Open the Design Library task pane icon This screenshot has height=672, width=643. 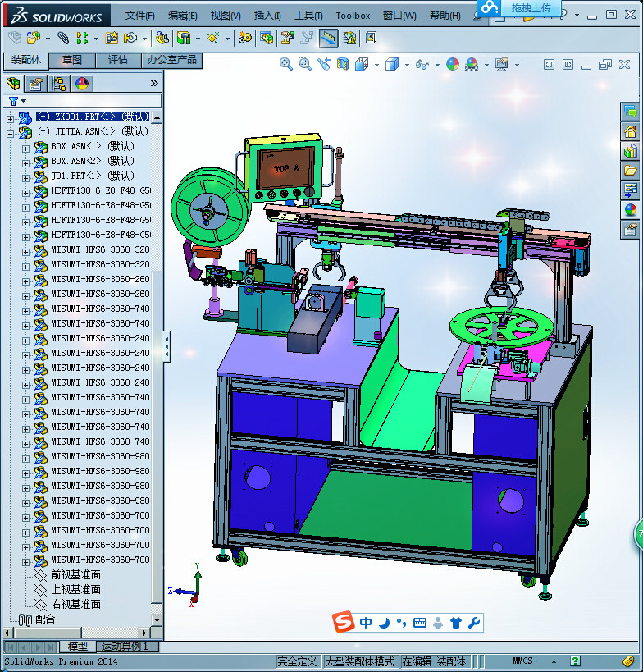pyautogui.click(x=630, y=151)
